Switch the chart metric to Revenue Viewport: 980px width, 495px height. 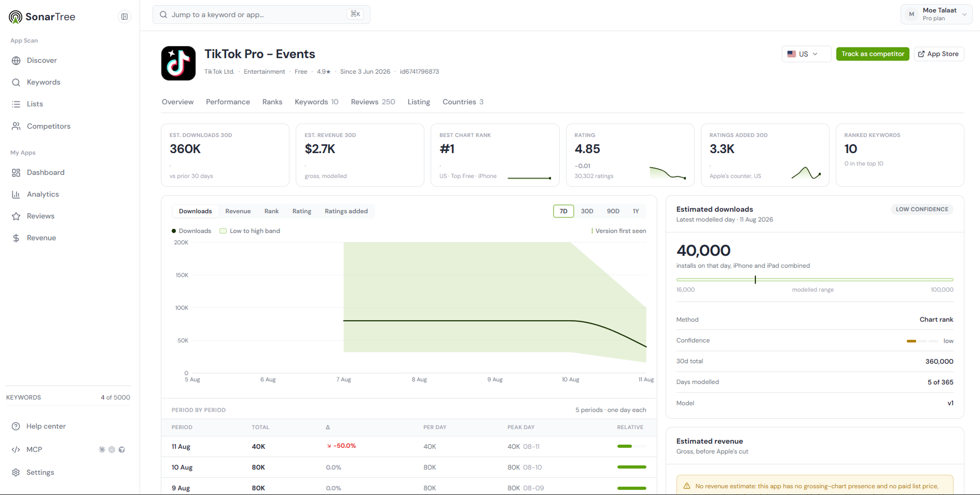pyautogui.click(x=238, y=211)
